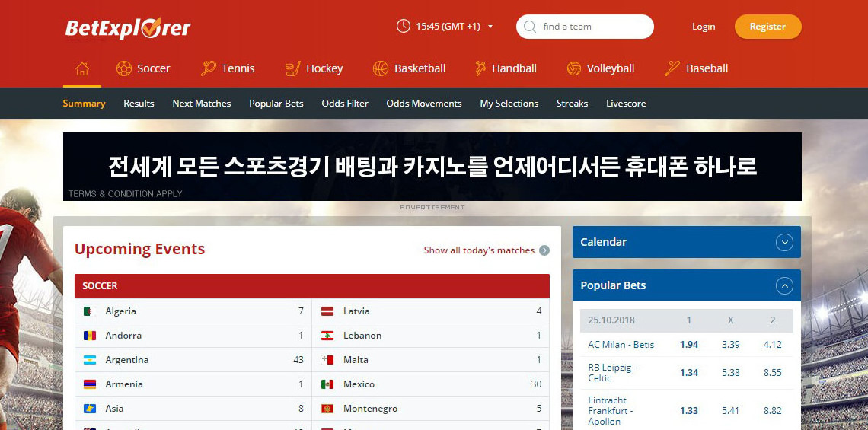Click the clock icon by the time
This screenshot has height=430, width=868.
coord(404,26)
